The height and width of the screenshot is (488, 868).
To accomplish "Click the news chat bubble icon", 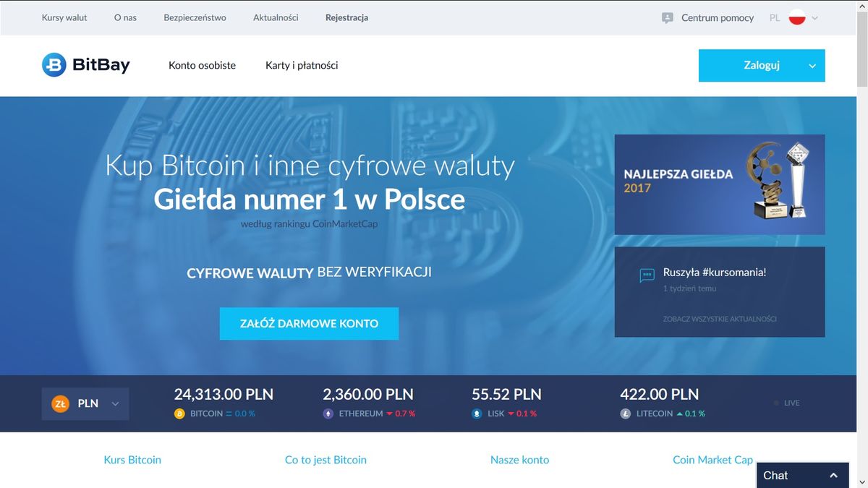I will click(647, 275).
